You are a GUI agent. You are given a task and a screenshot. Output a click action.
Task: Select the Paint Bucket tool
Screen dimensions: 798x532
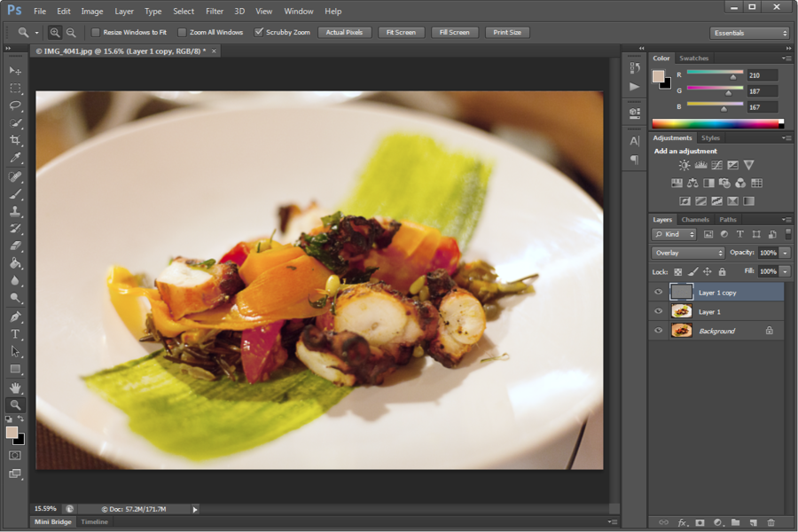(15, 263)
